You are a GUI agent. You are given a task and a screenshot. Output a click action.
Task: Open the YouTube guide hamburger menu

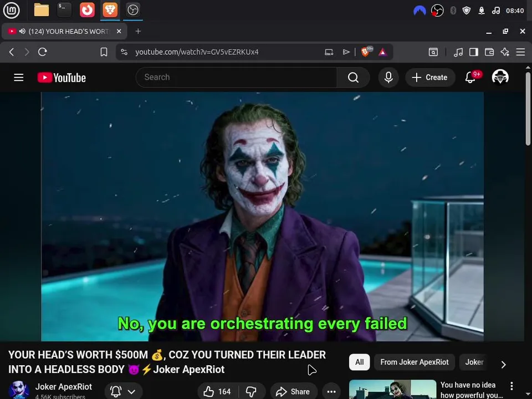tap(19, 78)
